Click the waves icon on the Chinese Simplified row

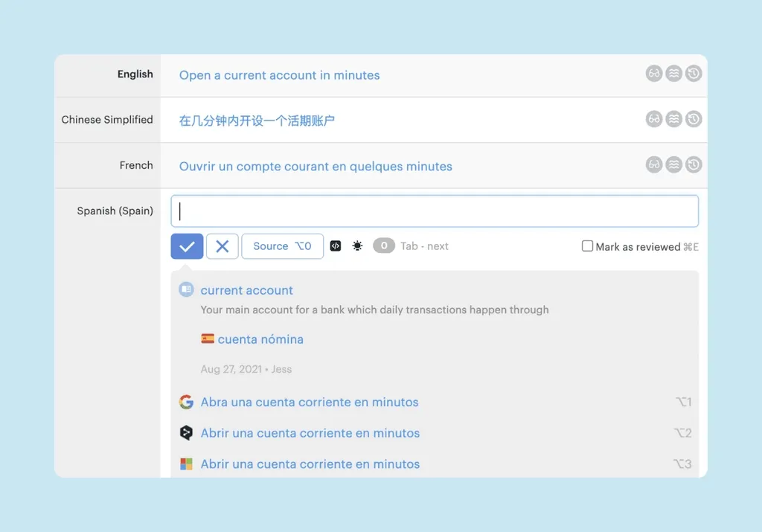[x=674, y=119]
